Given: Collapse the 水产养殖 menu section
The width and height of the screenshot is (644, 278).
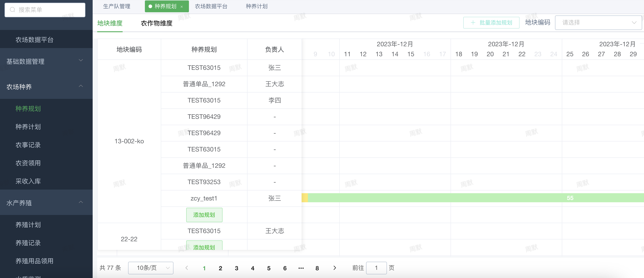Looking at the screenshot, I should pyautogui.click(x=81, y=202).
